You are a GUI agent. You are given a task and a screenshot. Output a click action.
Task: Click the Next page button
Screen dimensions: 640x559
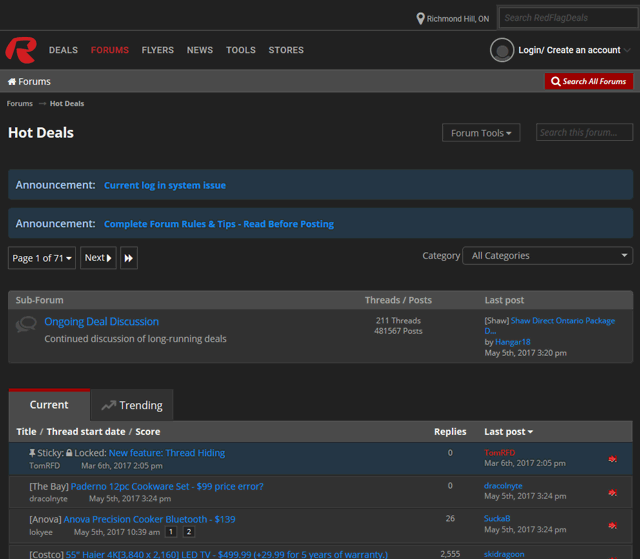pyautogui.click(x=98, y=258)
